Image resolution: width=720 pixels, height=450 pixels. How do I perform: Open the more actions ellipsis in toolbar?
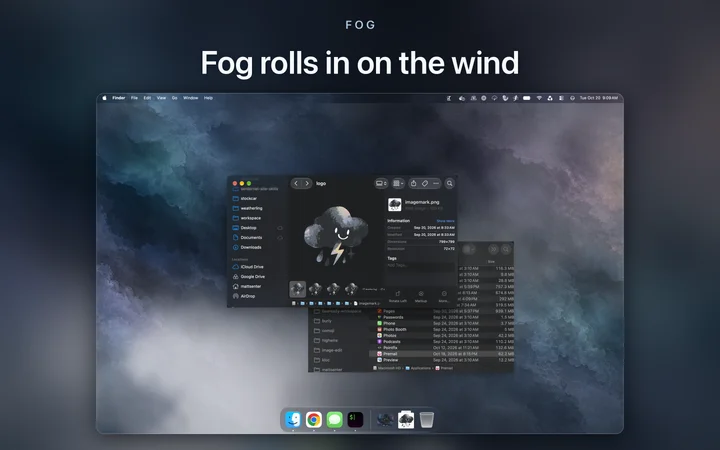[436, 183]
